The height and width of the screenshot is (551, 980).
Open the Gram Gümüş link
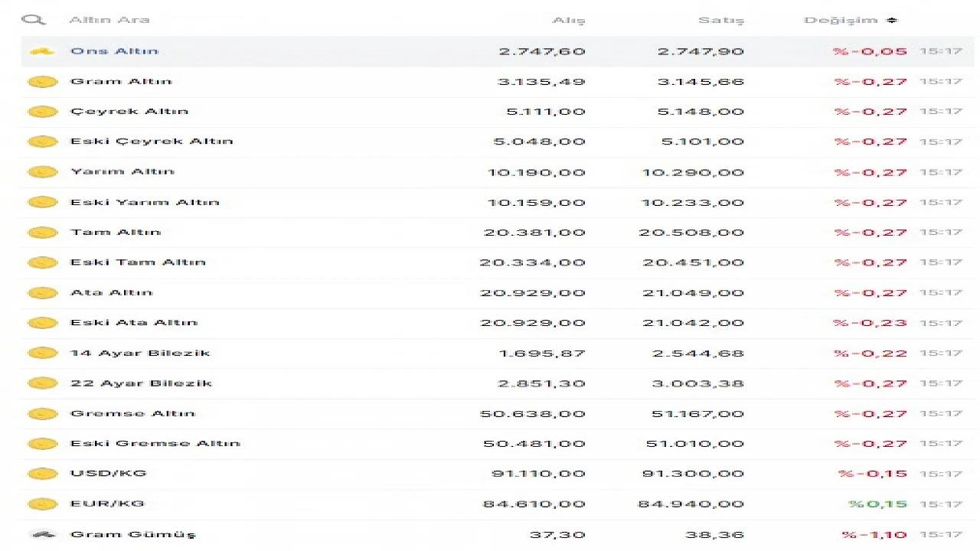click(x=133, y=534)
